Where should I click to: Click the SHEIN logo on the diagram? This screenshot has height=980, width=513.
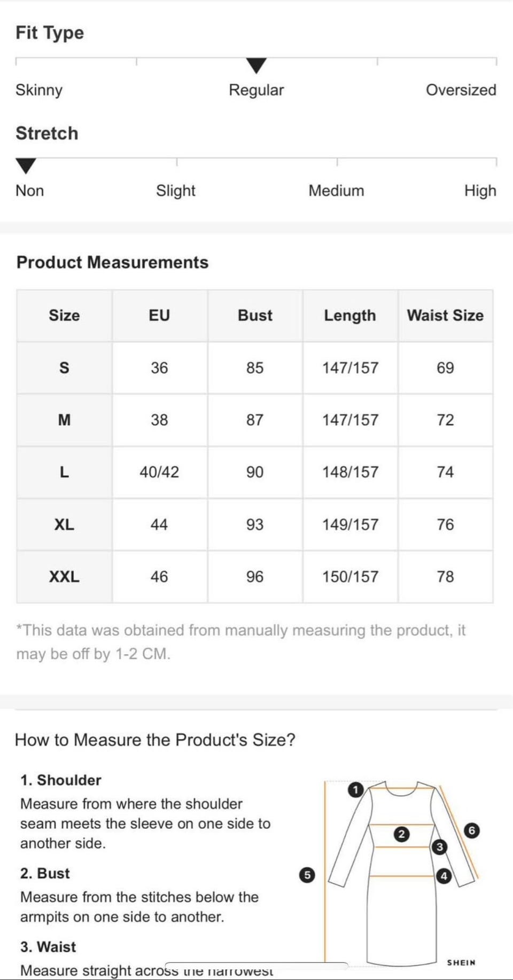tap(461, 962)
